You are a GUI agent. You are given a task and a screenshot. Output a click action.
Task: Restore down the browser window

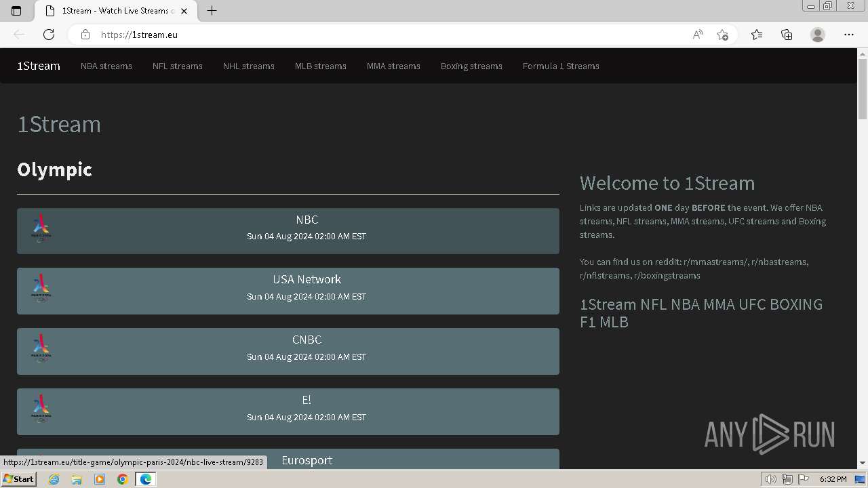[828, 6]
